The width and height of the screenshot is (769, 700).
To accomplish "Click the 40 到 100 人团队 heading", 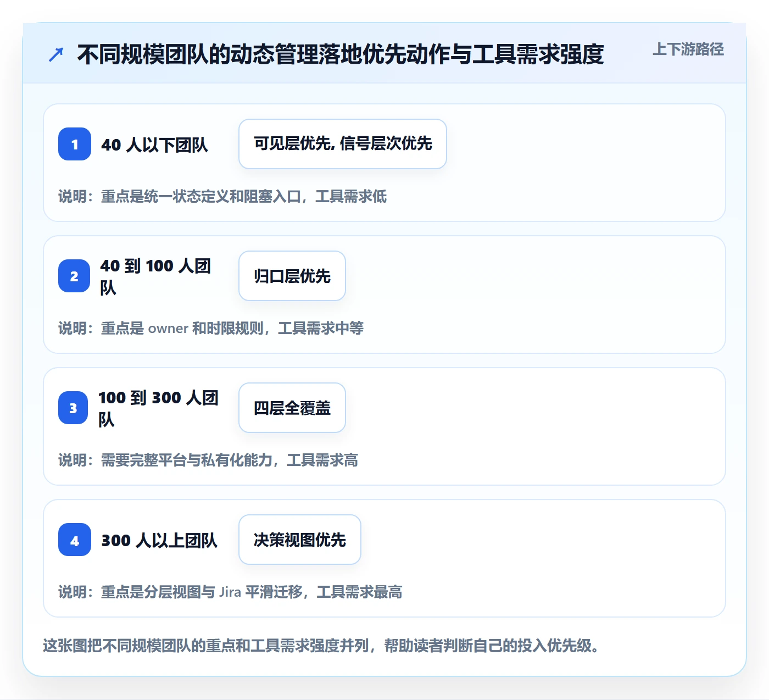I will 155,276.
